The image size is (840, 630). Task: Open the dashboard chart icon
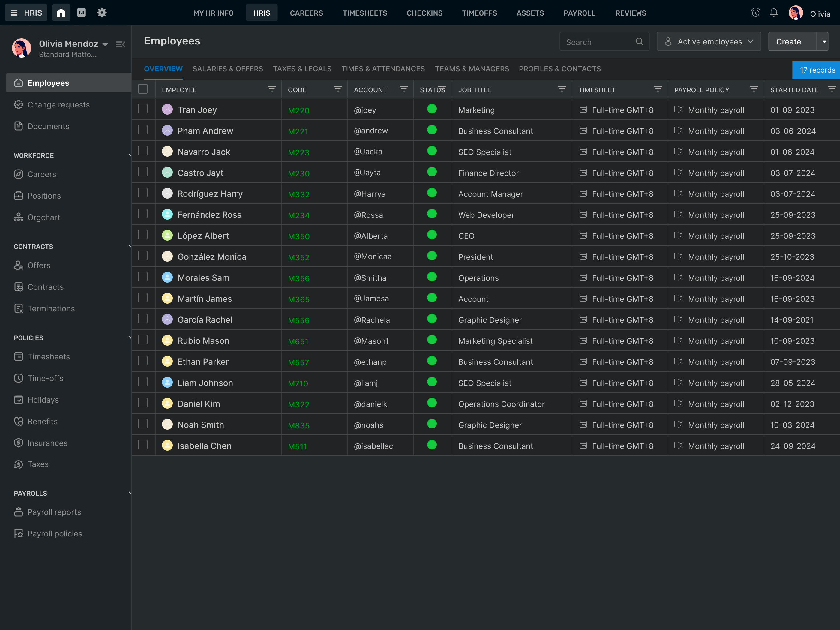coord(81,13)
